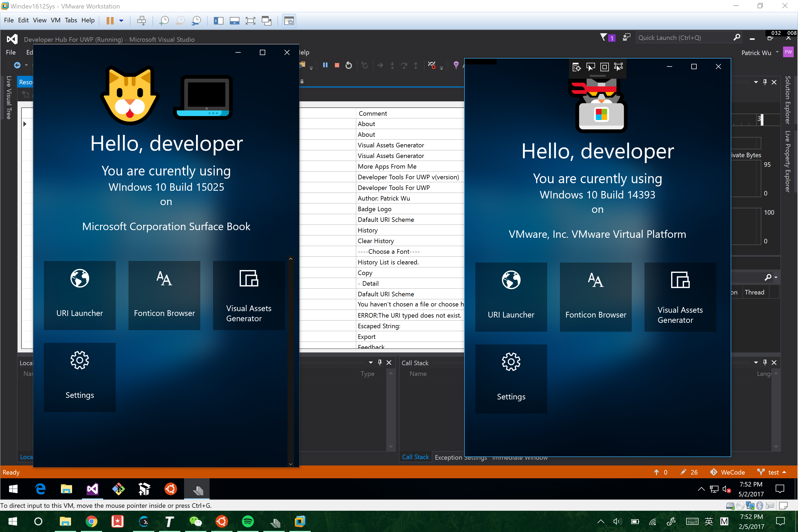
Task: Select the 'Clear History' comment cell
Action: pos(410,241)
